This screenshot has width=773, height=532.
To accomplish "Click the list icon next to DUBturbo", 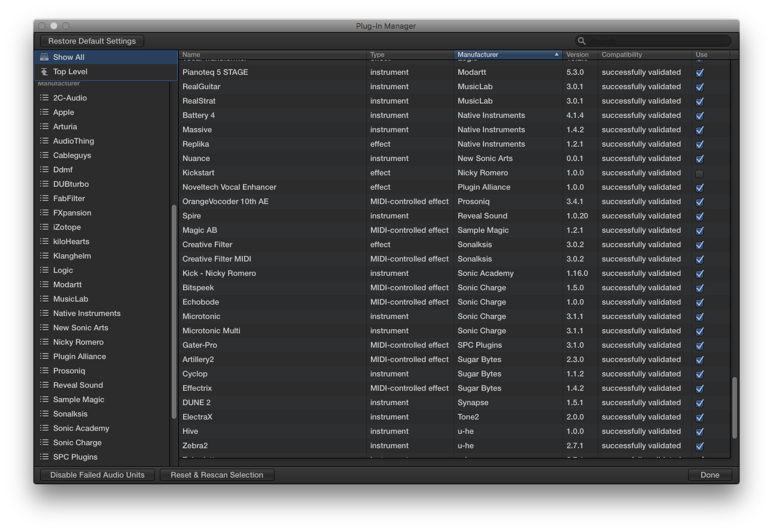I will pyautogui.click(x=44, y=184).
